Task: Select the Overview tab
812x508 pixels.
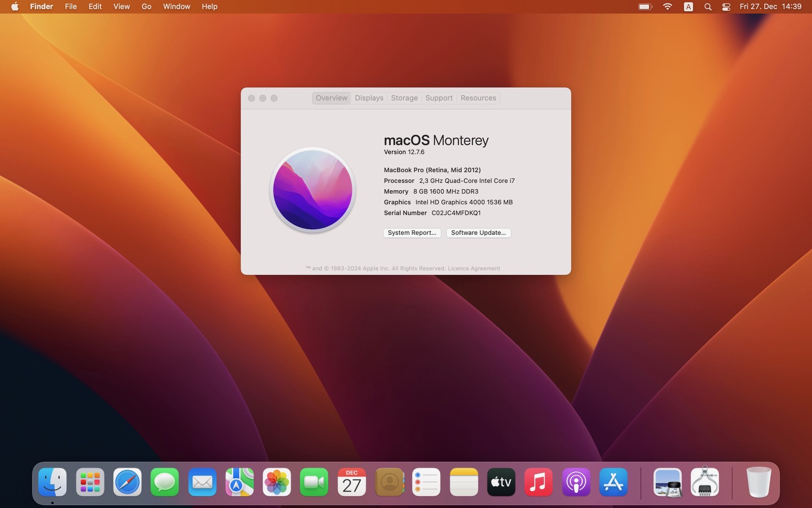Action: tap(332, 98)
